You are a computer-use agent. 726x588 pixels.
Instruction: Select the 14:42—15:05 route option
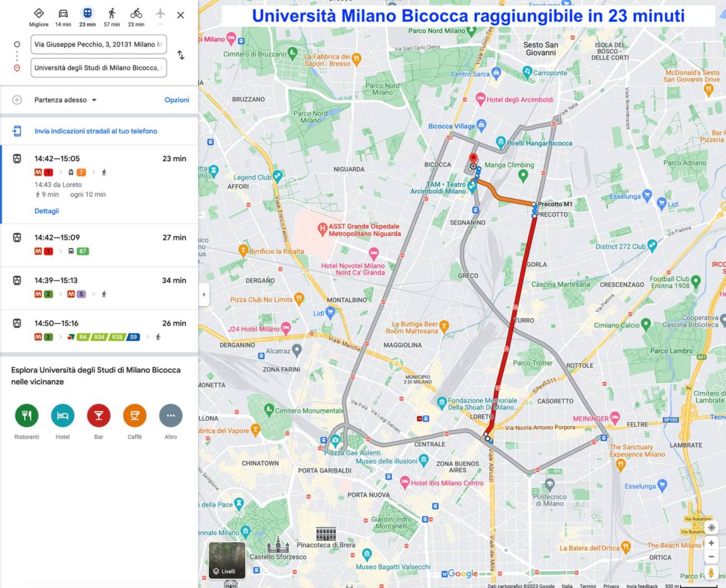pos(99,184)
